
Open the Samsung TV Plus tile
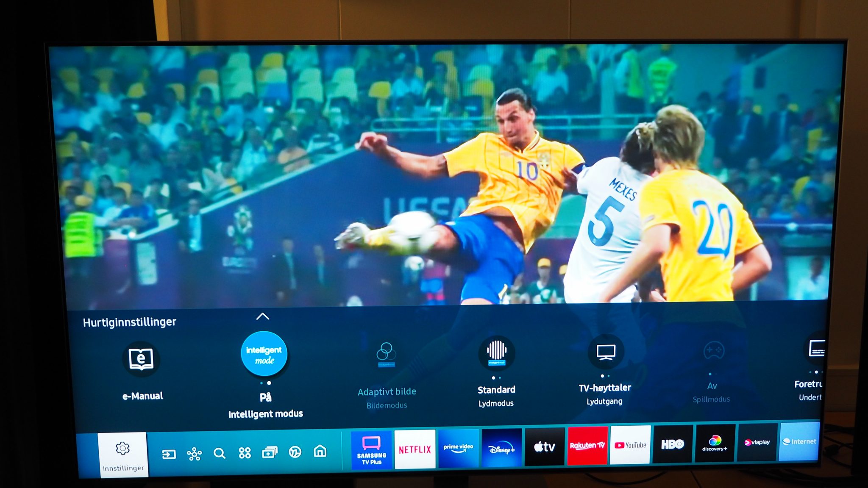[x=371, y=450]
